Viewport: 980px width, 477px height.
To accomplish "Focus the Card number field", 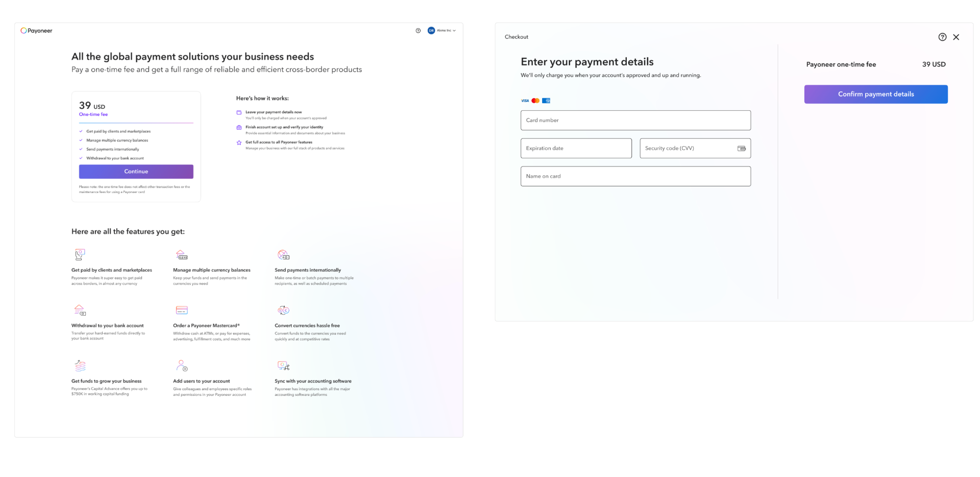I will [635, 121].
